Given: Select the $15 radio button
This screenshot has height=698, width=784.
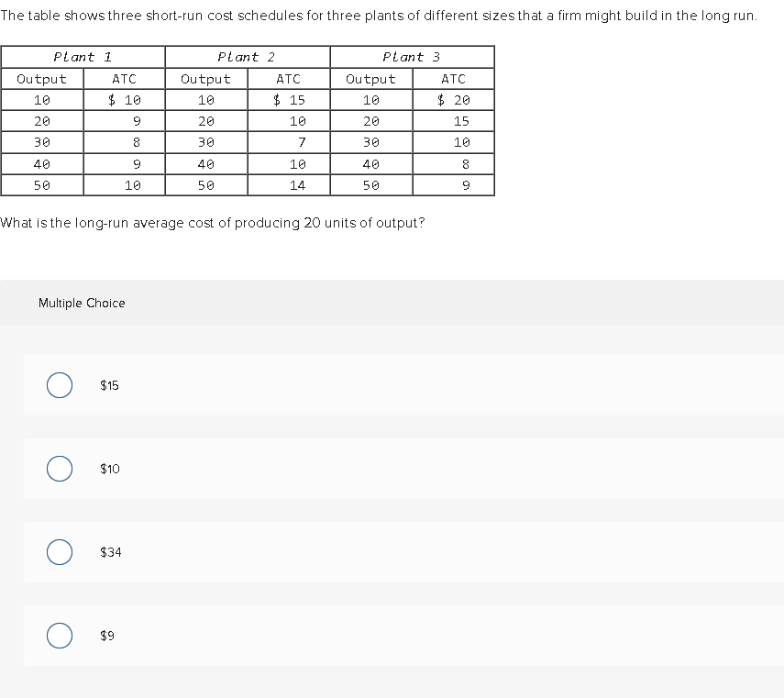Looking at the screenshot, I should (x=60, y=385).
